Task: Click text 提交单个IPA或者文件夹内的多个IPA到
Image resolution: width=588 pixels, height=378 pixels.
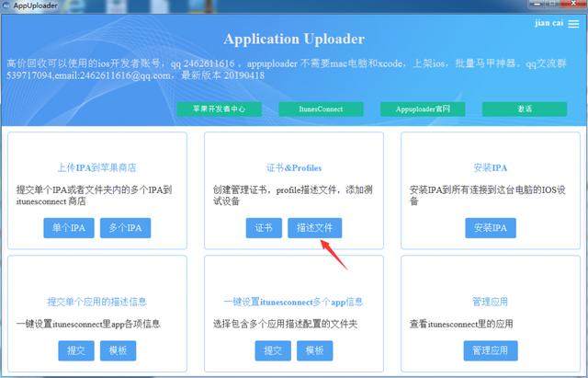Action: coord(94,189)
